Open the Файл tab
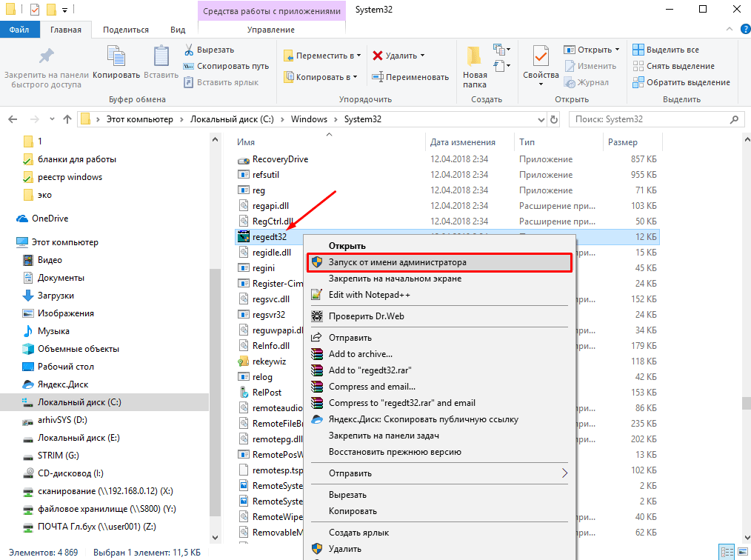 pos(19,30)
